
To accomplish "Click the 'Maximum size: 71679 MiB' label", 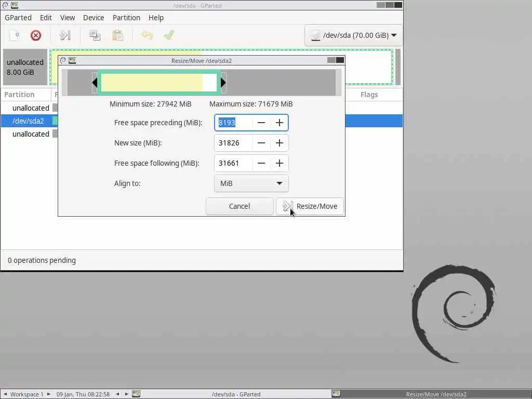I will click(251, 104).
